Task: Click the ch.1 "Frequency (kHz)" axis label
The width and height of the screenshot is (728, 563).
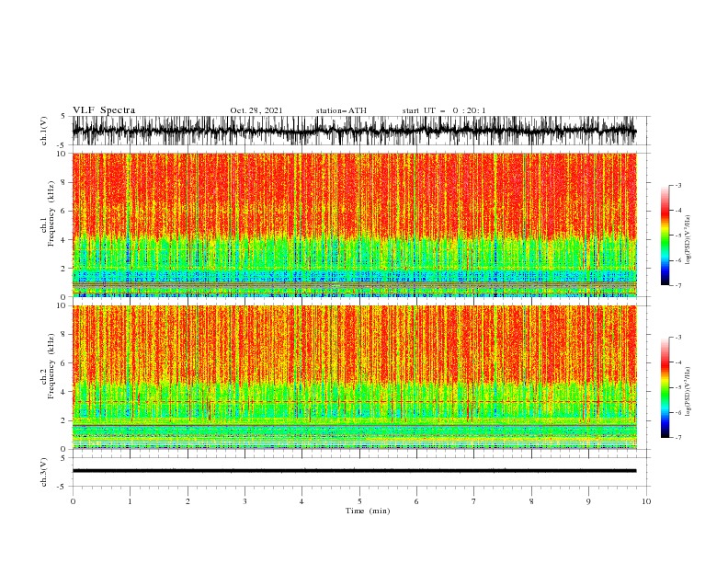Action: [51, 214]
